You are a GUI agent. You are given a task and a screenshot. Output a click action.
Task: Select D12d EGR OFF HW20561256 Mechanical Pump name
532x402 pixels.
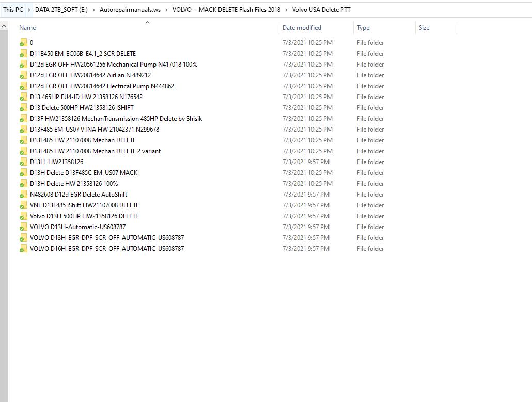coord(114,65)
